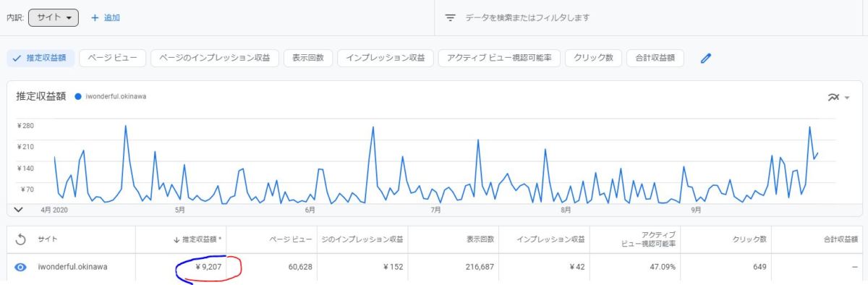Click the iwonderful.okinawa chart legend dot
The width and height of the screenshot is (868, 285).
[78, 96]
